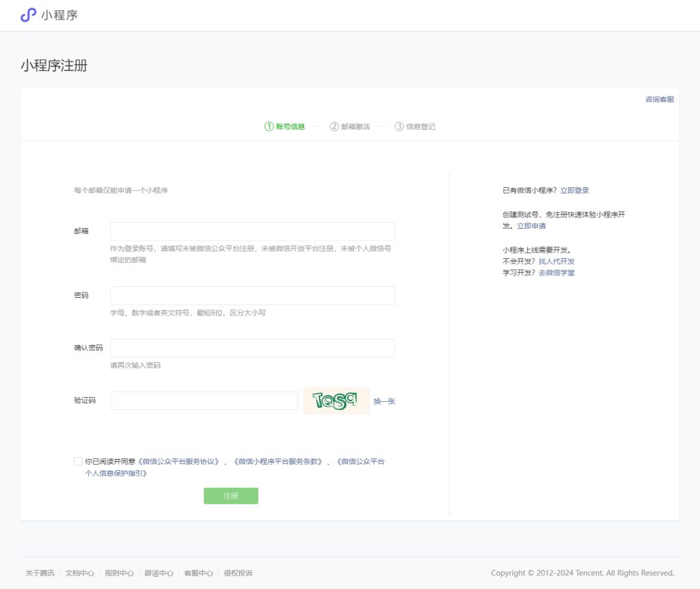Select step 3 信息登记
This screenshot has height=589, width=700.
[x=415, y=126]
